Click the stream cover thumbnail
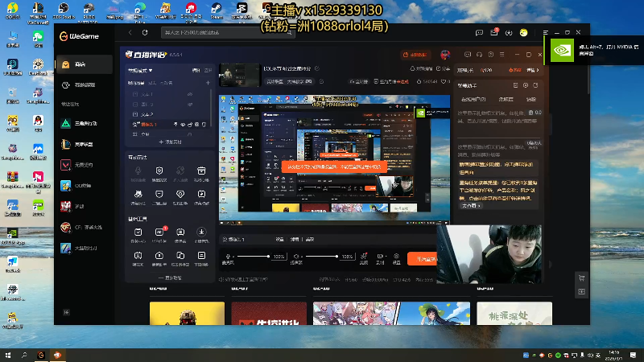This screenshot has width=644, height=362. point(239,75)
